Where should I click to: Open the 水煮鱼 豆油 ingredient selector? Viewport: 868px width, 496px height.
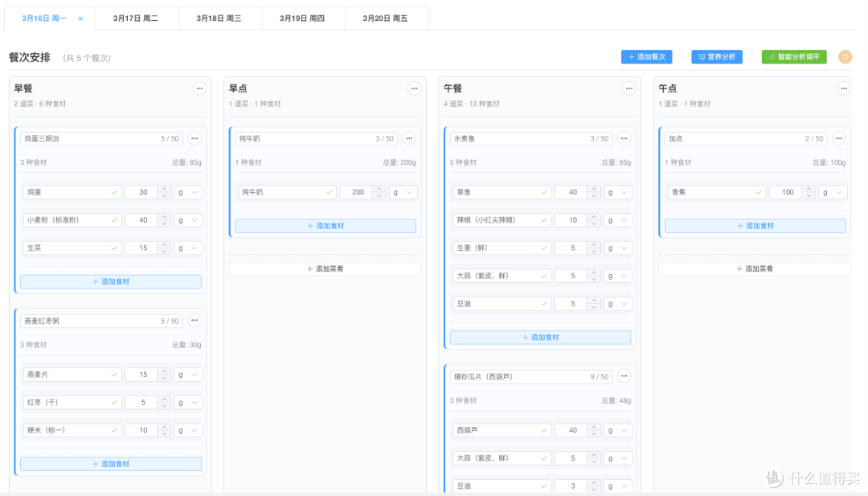[x=502, y=304]
